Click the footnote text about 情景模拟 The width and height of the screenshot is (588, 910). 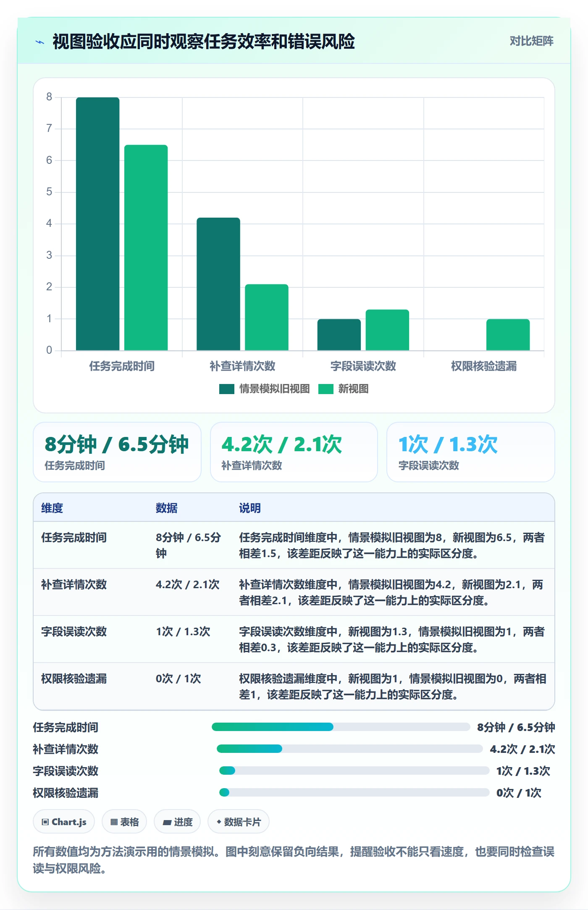pos(294,860)
